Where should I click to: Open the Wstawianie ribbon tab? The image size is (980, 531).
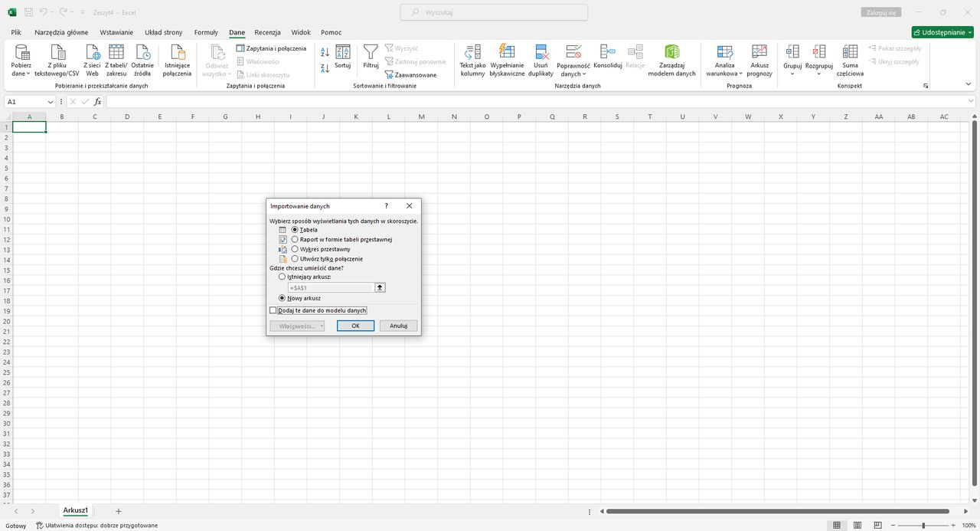116,33
